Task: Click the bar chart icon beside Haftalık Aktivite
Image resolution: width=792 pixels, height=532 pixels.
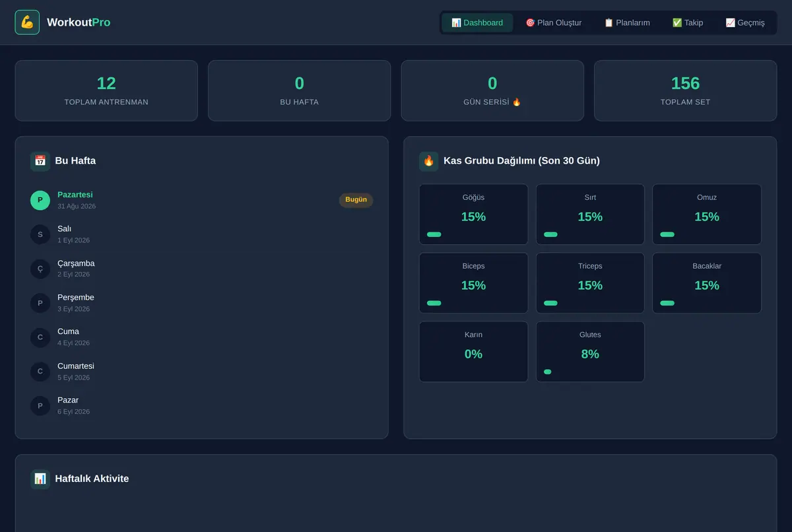Action: click(40, 479)
